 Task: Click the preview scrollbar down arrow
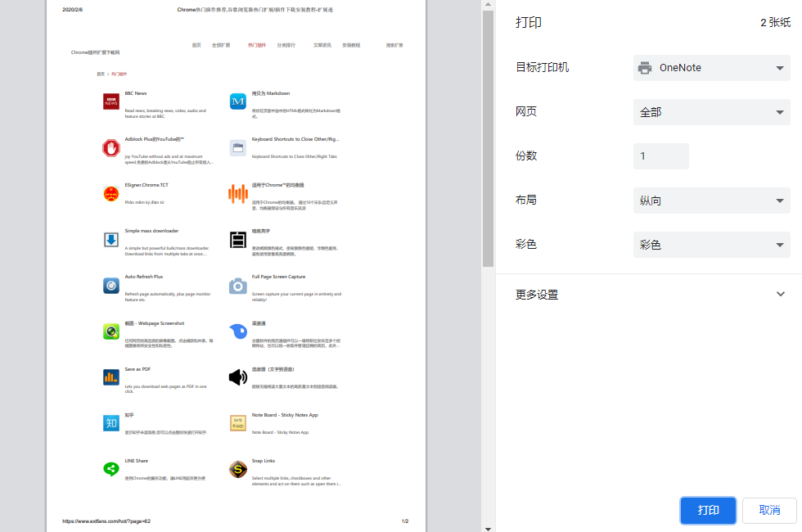[488, 529]
